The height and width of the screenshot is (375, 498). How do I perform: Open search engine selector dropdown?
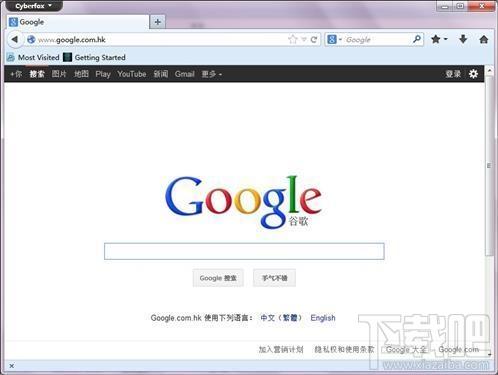(334, 39)
